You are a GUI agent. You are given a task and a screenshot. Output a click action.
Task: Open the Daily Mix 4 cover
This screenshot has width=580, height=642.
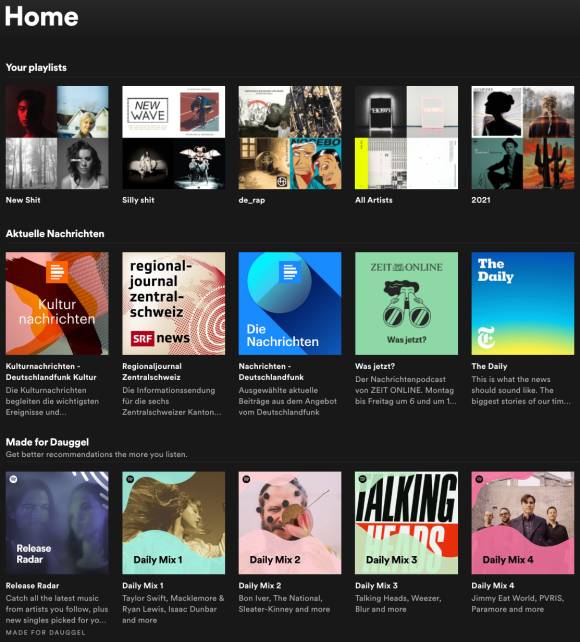[523, 523]
